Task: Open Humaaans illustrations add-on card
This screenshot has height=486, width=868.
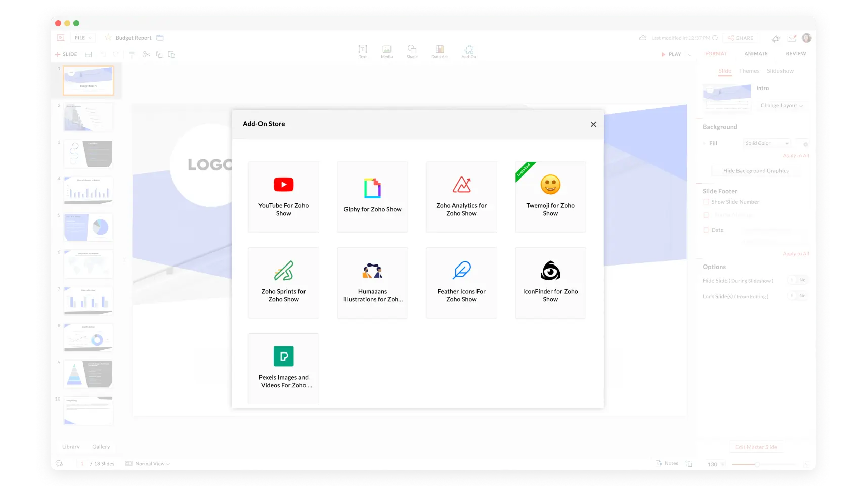Action: (x=372, y=283)
